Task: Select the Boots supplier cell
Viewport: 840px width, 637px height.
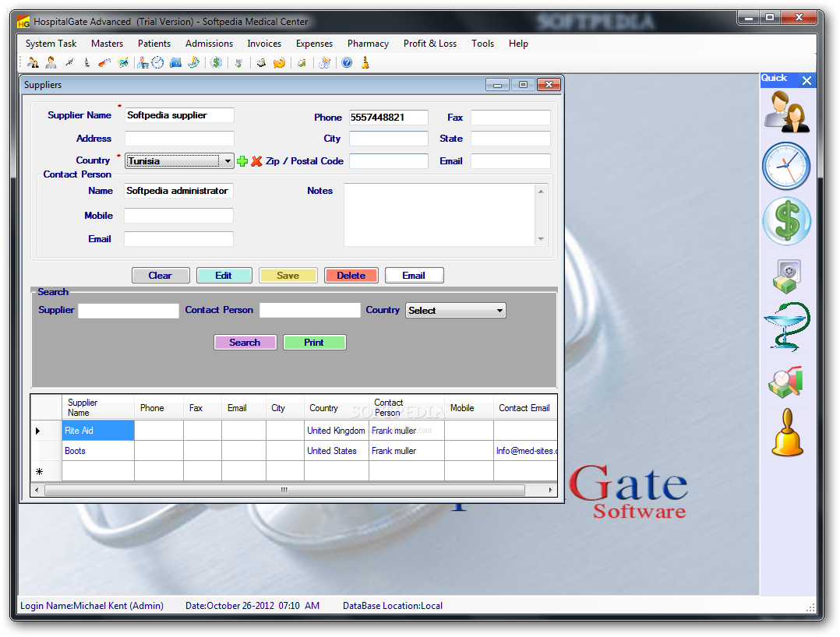Action: [98, 451]
